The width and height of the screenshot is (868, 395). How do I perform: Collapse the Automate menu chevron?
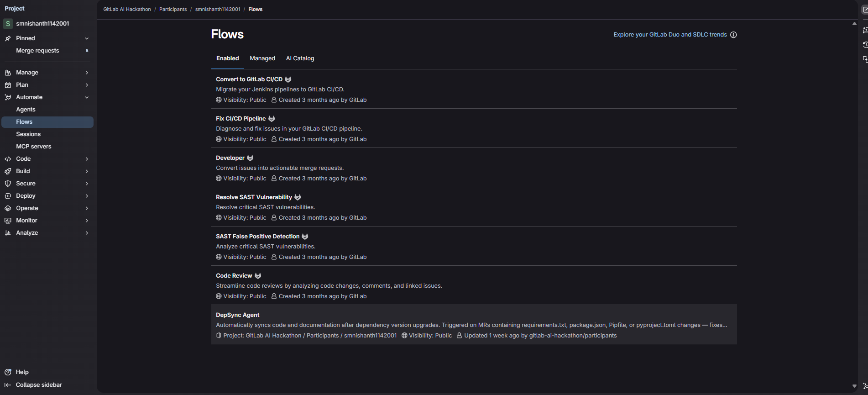pos(87,97)
